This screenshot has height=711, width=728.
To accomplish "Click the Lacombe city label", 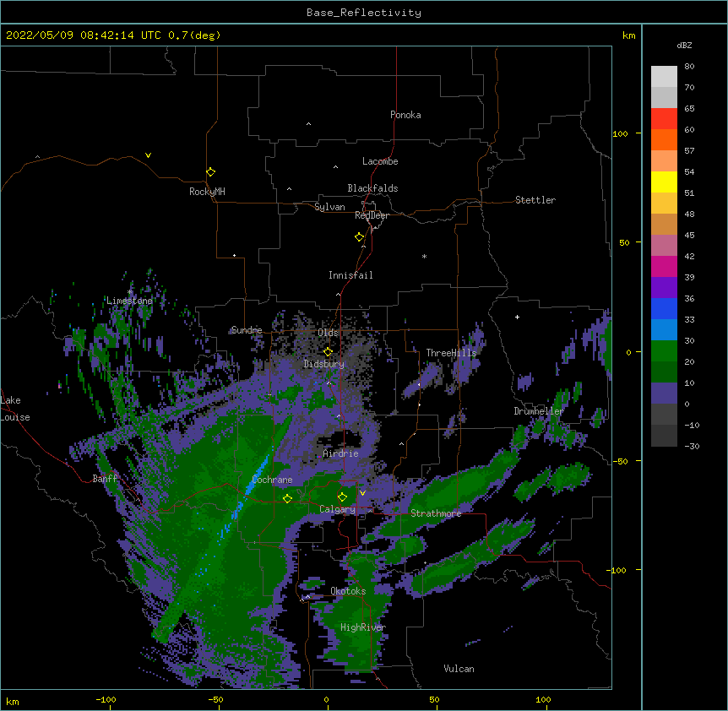I will (380, 161).
